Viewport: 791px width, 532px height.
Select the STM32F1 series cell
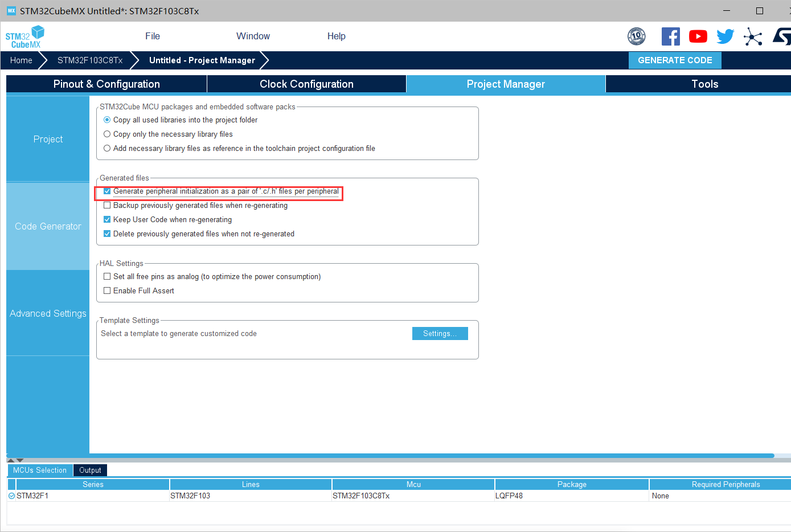point(93,496)
